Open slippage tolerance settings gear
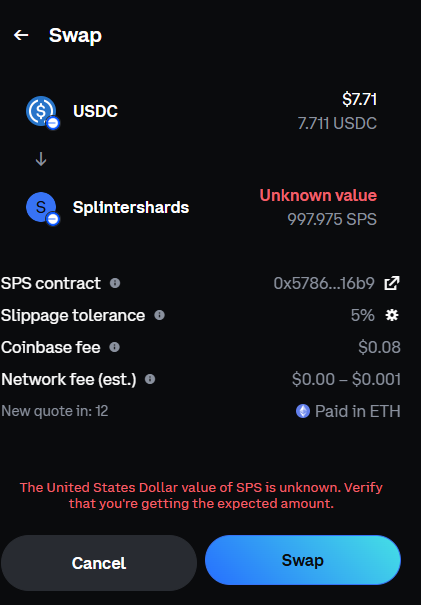The height and width of the screenshot is (605, 421). coord(392,315)
